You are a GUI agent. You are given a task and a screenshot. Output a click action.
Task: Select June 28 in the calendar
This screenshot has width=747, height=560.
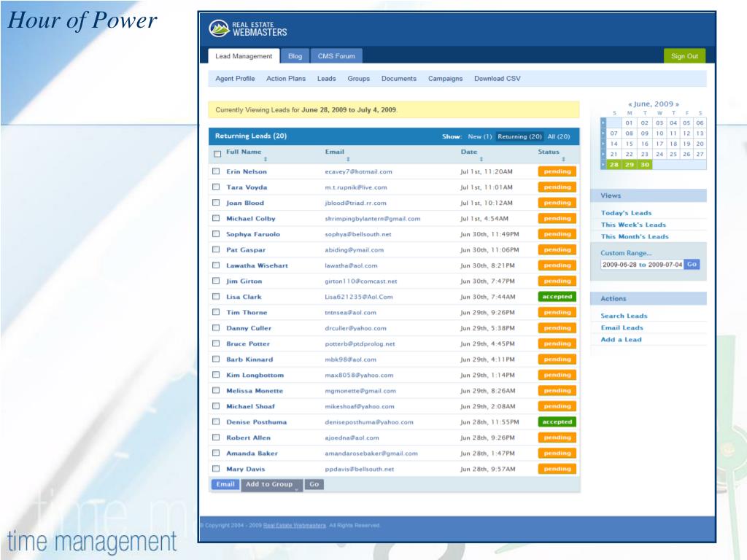click(x=614, y=165)
